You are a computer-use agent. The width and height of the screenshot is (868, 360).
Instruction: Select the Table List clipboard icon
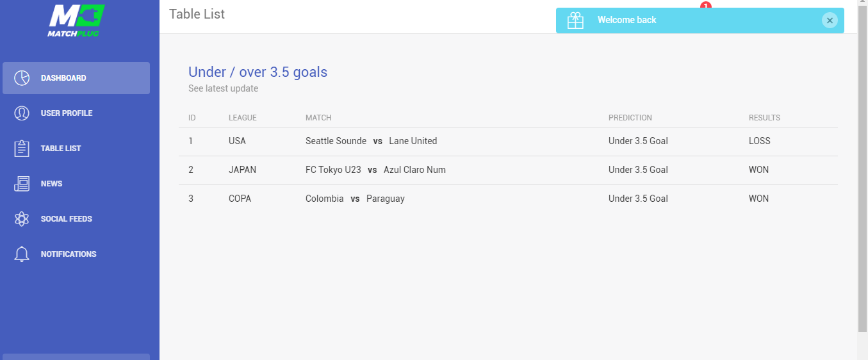click(x=22, y=149)
